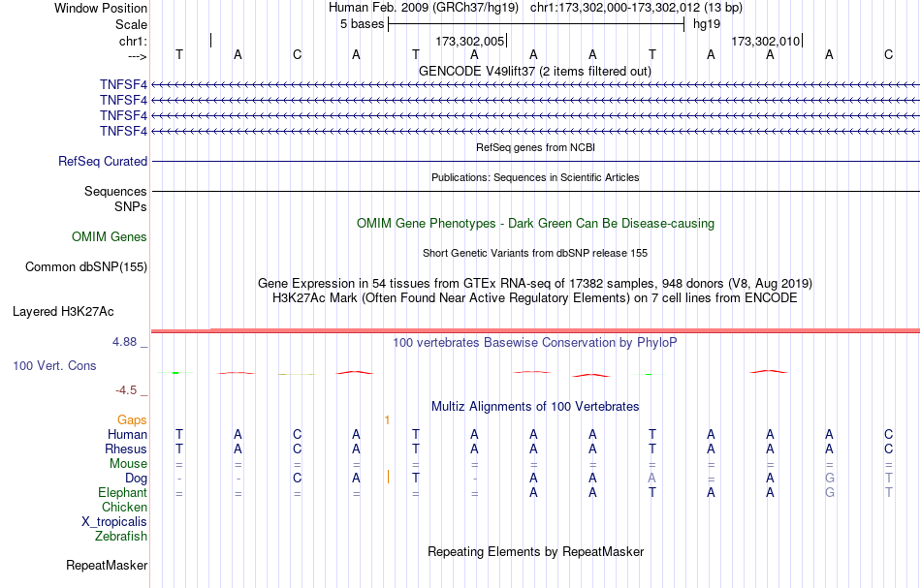
Task: Select the Chicken alignment row label
Action: click(x=124, y=507)
